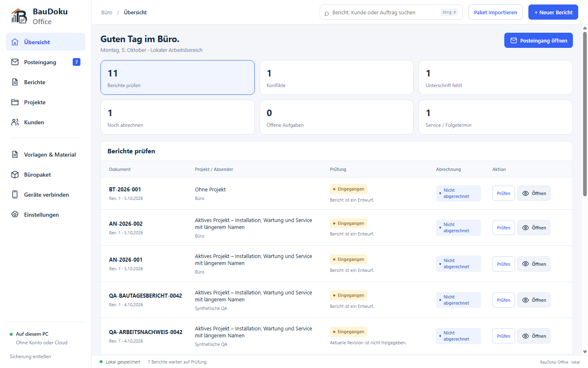Screen dimensions: 588x368
Task: Select the Offene Aufgaben summary card
Action: [336, 117]
